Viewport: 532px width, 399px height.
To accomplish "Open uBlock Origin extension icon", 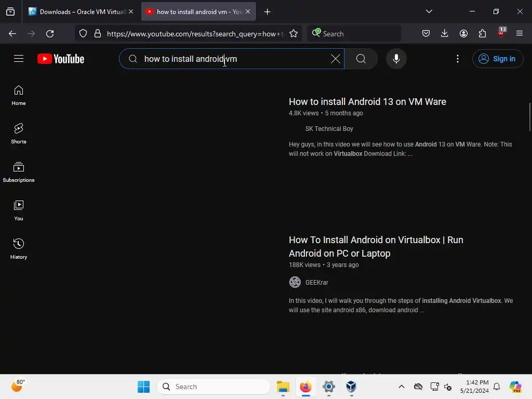I will 501,33.
